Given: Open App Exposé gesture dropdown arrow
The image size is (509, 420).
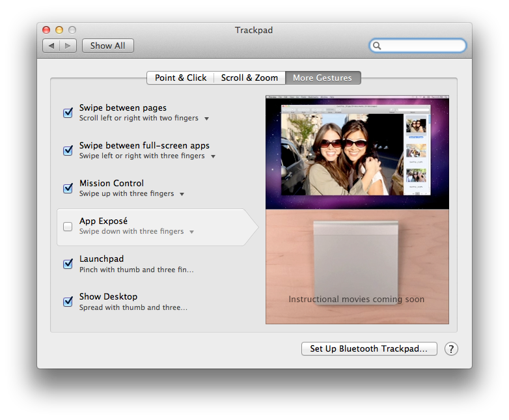Looking at the screenshot, I should 191,232.
